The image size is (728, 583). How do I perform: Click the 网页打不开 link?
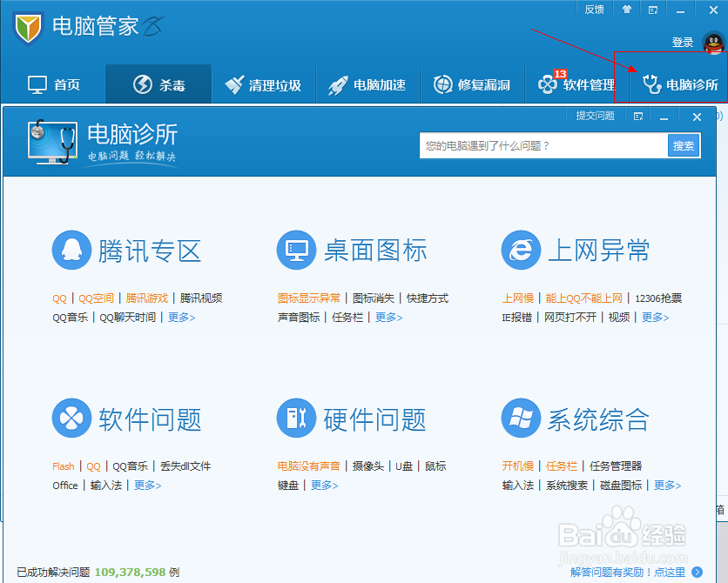pyautogui.click(x=570, y=318)
